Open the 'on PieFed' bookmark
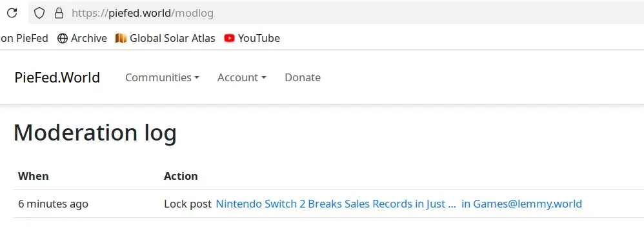Image resolution: width=644 pixels, height=234 pixels. pos(25,38)
